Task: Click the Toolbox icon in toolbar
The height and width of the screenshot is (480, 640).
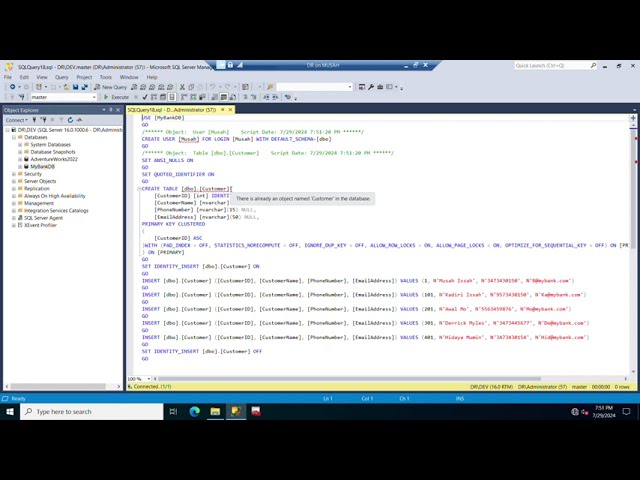Action: click(x=380, y=87)
